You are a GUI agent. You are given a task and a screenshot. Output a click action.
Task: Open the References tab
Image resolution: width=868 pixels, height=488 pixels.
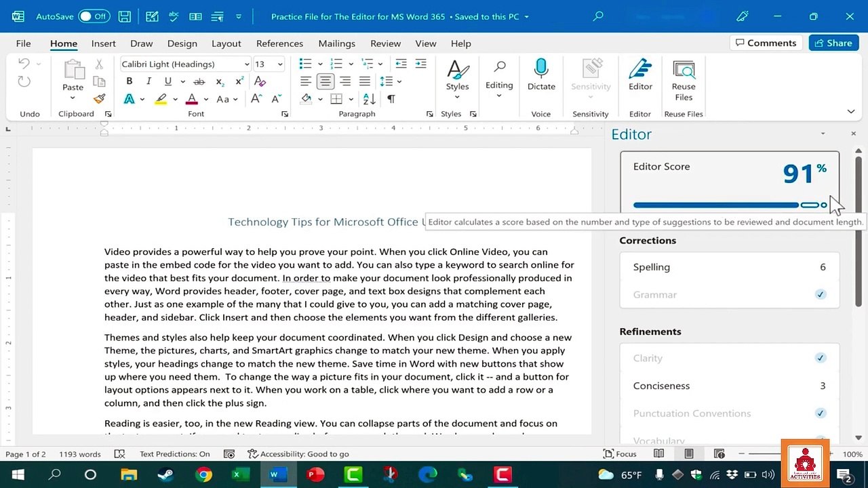(x=279, y=43)
